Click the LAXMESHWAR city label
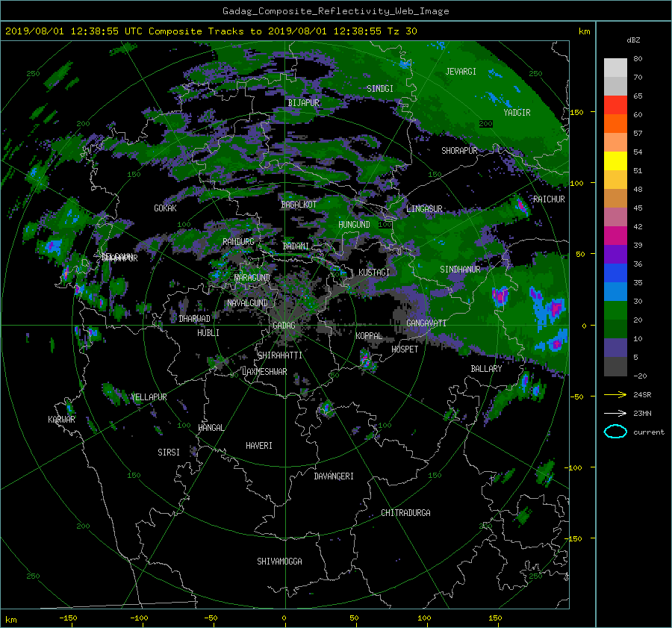Viewport: 672px width, 628px height. [264, 372]
